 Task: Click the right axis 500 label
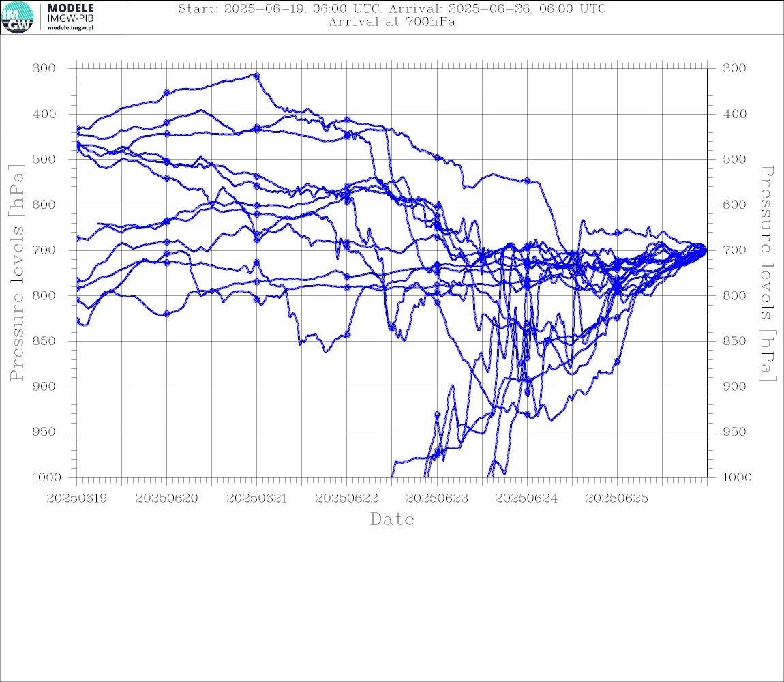coord(734,159)
